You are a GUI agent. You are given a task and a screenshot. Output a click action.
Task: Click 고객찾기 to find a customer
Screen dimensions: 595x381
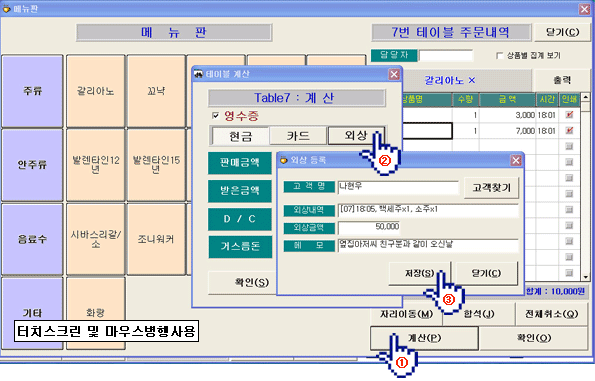click(x=491, y=188)
